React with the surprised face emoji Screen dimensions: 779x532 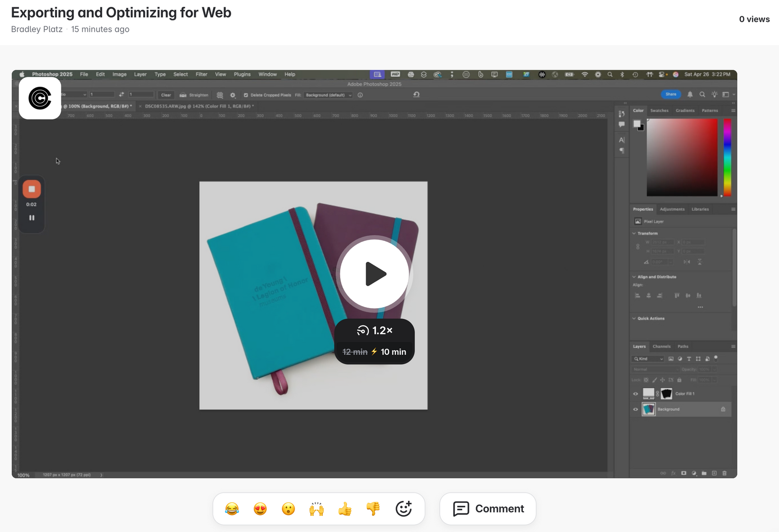pos(288,509)
